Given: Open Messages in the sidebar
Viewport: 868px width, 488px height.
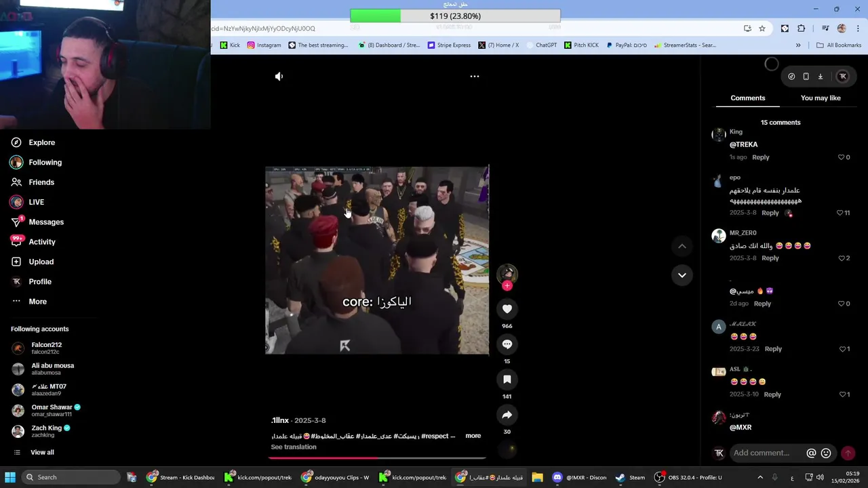Looking at the screenshot, I should 37,222.
